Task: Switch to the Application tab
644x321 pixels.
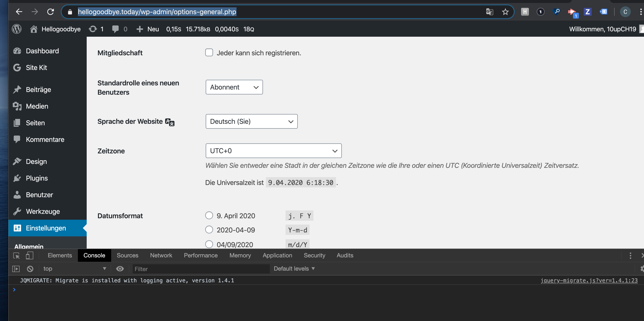Action: pyautogui.click(x=277, y=255)
